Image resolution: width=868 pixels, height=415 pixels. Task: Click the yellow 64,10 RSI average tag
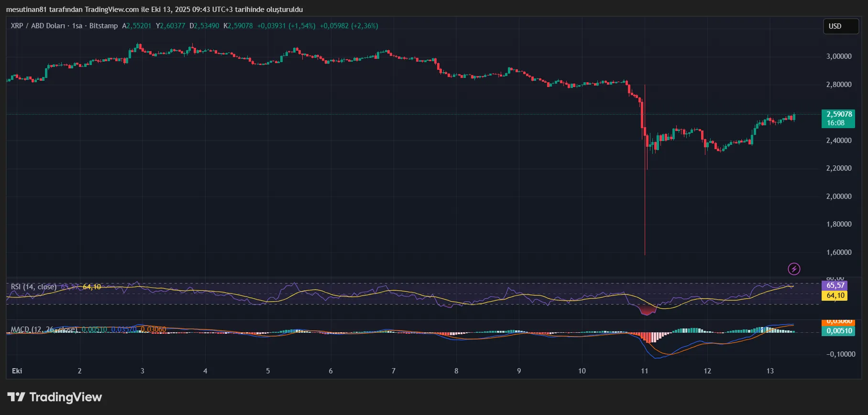pos(835,296)
